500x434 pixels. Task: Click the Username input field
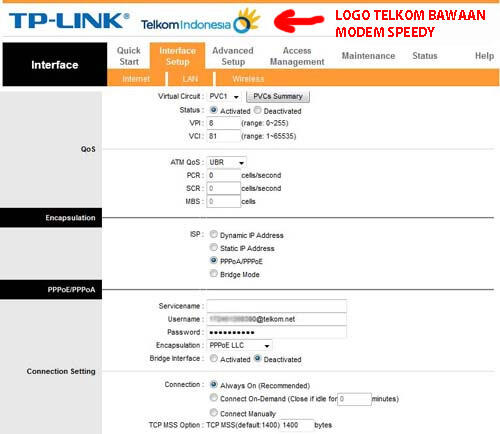[x=276, y=319]
